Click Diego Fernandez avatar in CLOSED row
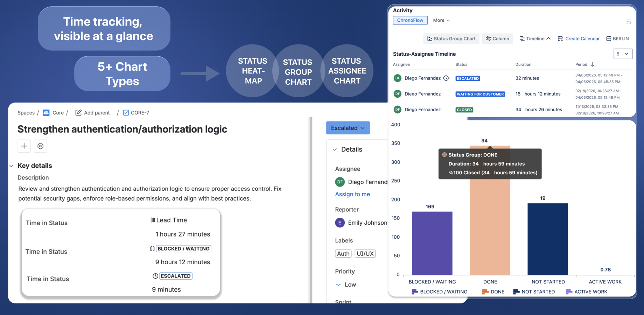The height and width of the screenshot is (315, 644). pyautogui.click(x=397, y=110)
